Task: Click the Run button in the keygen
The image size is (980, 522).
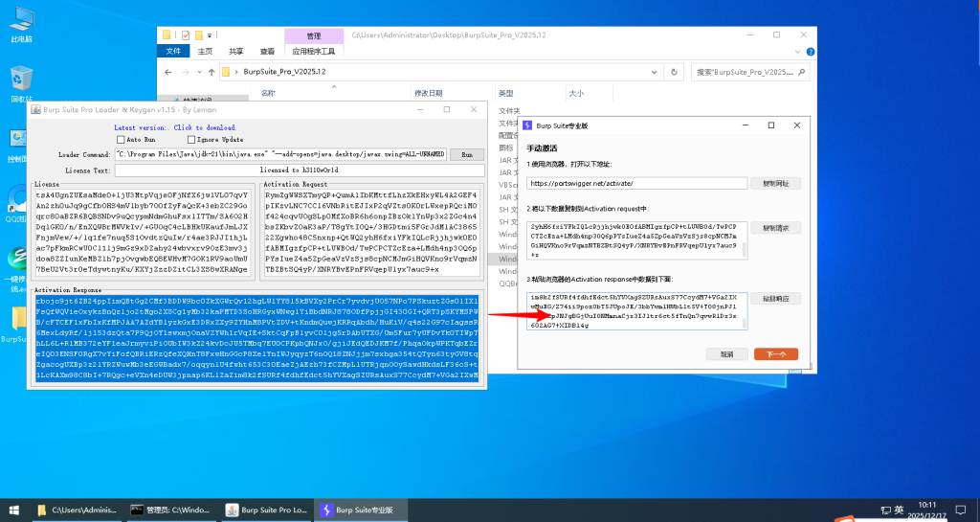Action: click(466, 154)
